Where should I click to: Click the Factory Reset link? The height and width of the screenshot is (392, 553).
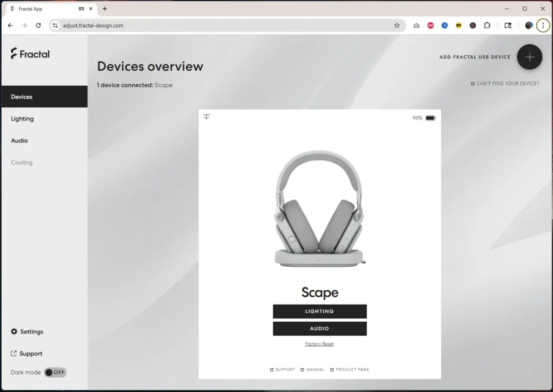click(319, 344)
